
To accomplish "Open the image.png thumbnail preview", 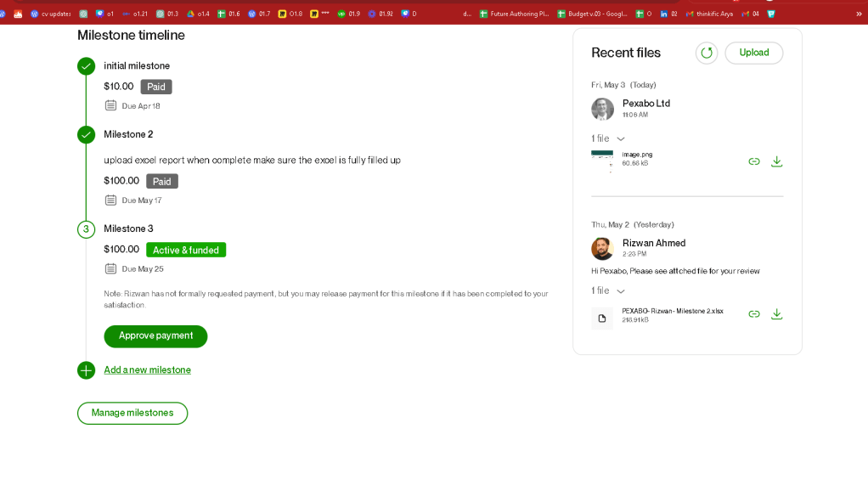I will click(x=602, y=161).
